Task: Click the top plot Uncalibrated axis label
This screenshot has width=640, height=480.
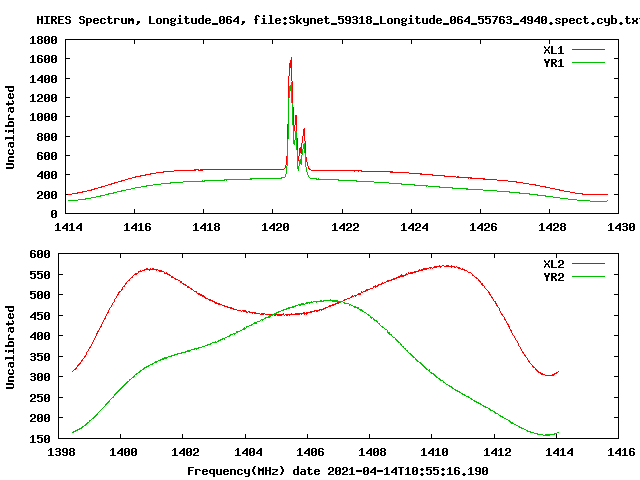Action: click(x=10, y=127)
